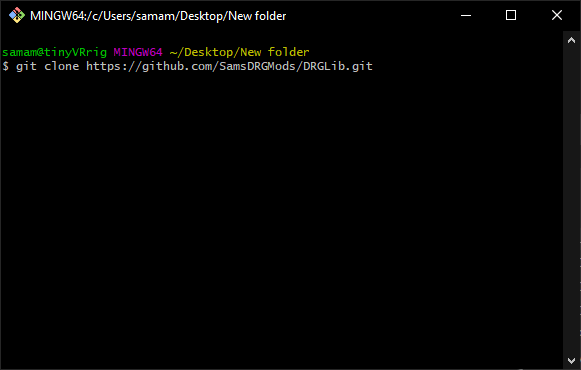Click the window title 'MINGW64:/c/Users/samam/Desktop/New folder'
The image size is (581, 370).
[x=158, y=16]
